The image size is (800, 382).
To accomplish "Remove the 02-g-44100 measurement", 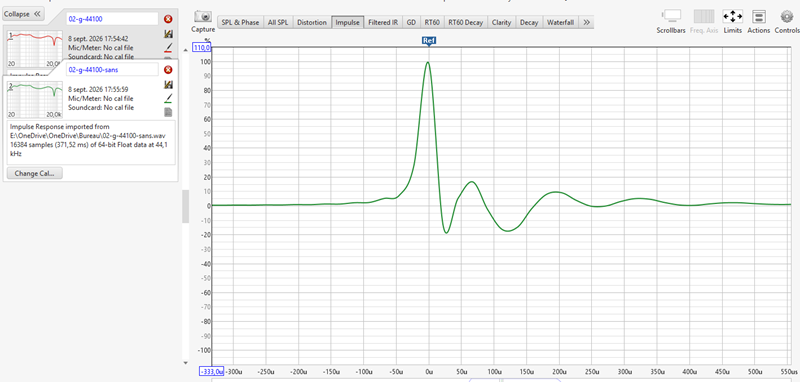I will pos(168,19).
